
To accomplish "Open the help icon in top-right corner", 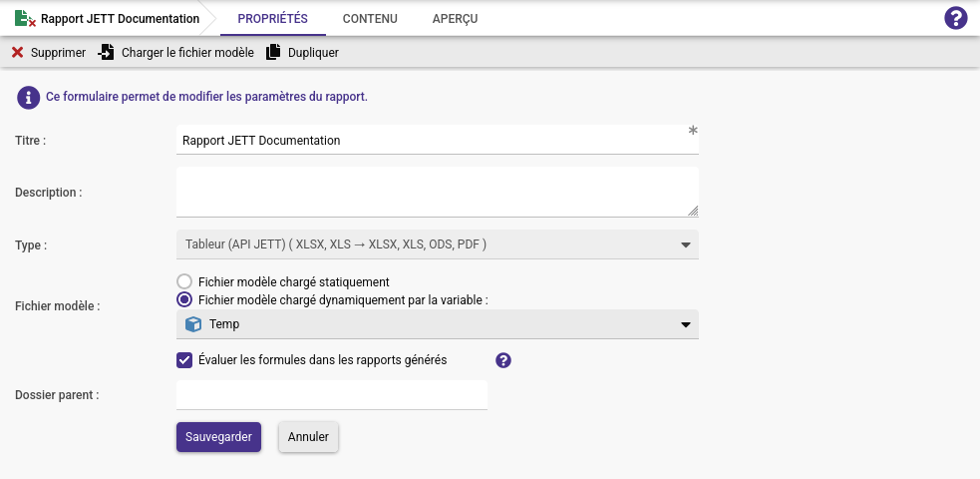I will (x=956, y=18).
